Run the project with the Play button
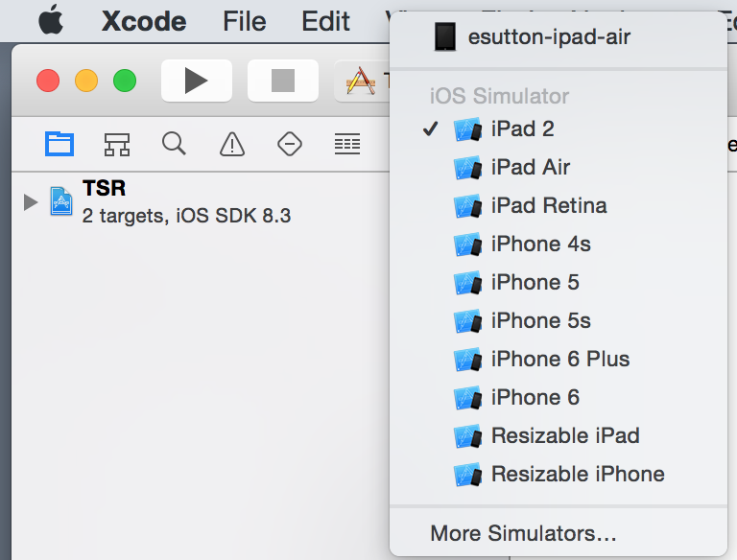Image resolution: width=737 pixels, height=560 pixels. (x=197, y=81)
